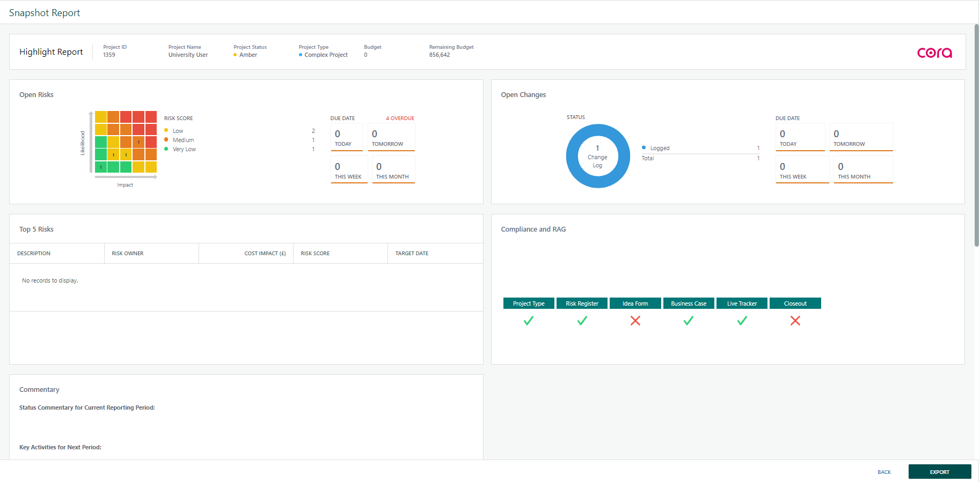Select the Business Case compliance header

689,303
